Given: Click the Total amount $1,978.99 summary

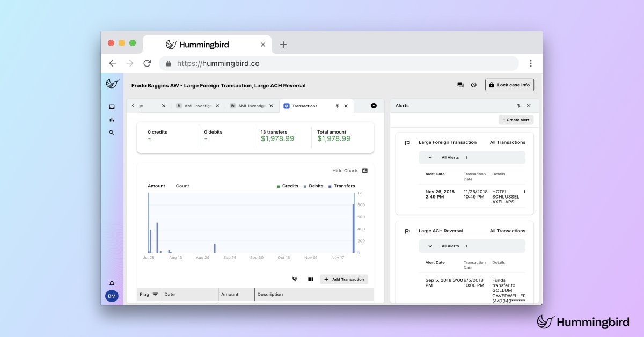Looking at the screenshot, I should tap(334, 135).
